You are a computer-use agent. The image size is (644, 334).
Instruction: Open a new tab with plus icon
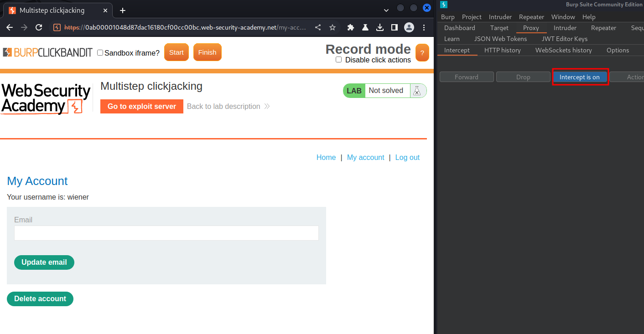click(x=123, y=10)
